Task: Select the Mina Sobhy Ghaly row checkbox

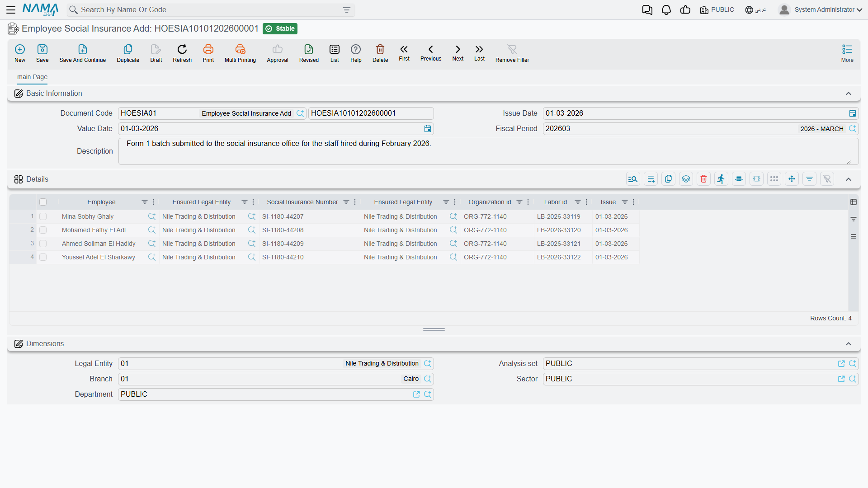Action: pyautogui.click(x=43, y=216)
